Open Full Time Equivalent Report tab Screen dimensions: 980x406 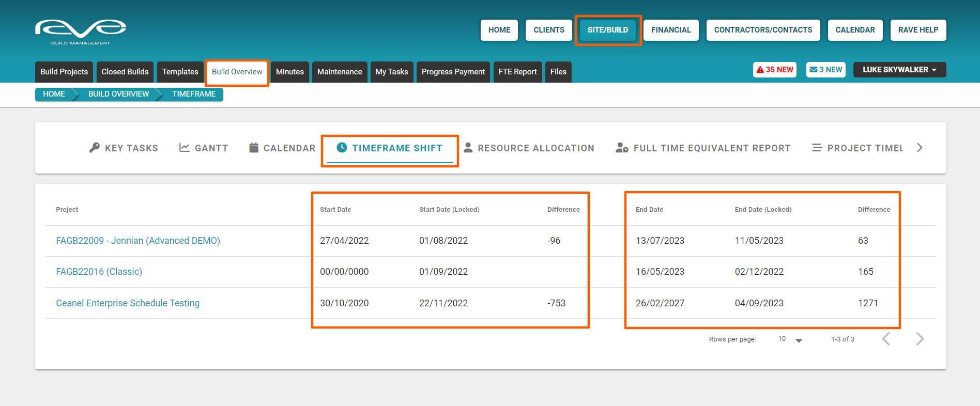(703, 148)
